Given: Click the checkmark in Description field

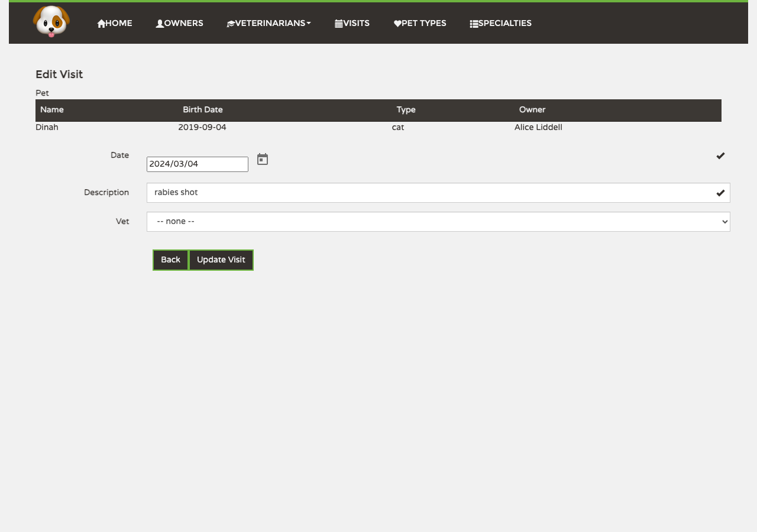Looking at the screenshot, I should click(x=720, y=193).
